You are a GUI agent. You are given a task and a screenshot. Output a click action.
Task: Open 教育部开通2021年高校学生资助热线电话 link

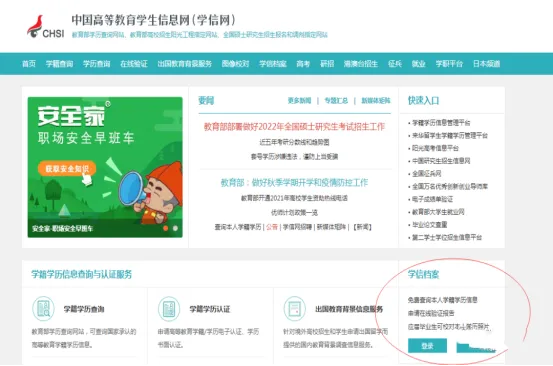[294, 198]
